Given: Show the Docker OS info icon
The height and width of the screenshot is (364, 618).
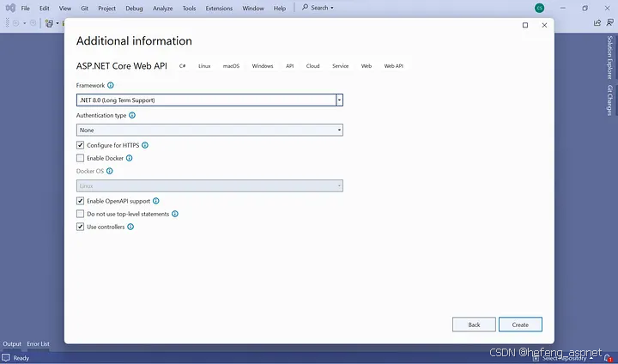Looking at the screenshot, I should (110, 171).
